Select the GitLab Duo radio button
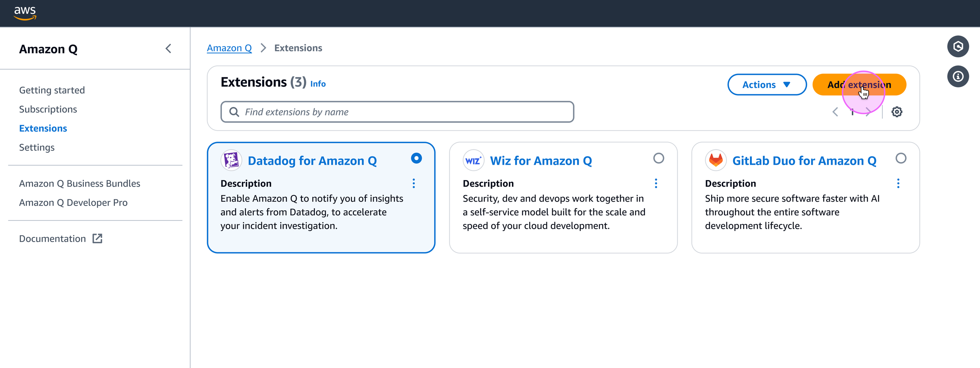The height and width of the screenshot is (368, 980). tap(901, 158)
